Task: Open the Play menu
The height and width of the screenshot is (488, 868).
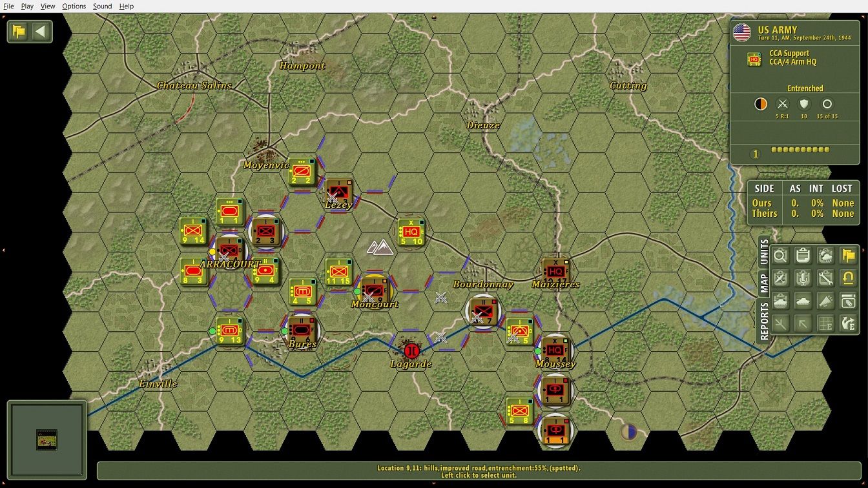Action: [x=27, y=6]
